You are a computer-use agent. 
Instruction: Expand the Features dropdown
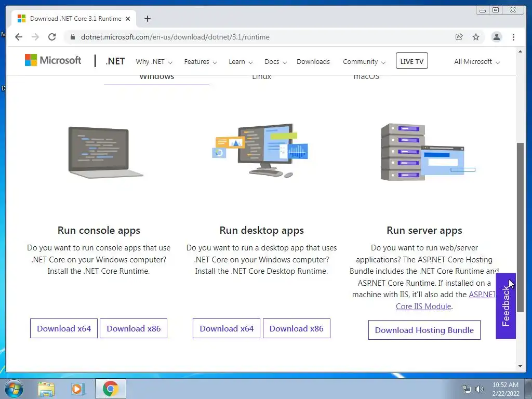coord(200,62)
